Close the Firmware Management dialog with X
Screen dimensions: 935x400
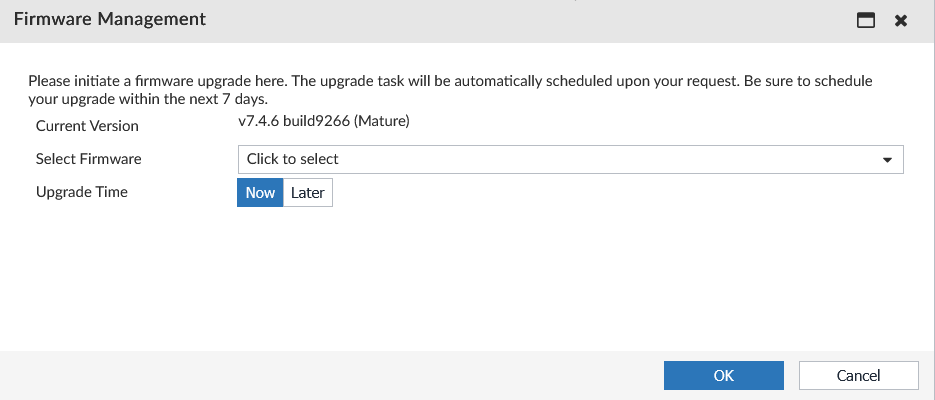pyautogui.click(x=901, y=20)
